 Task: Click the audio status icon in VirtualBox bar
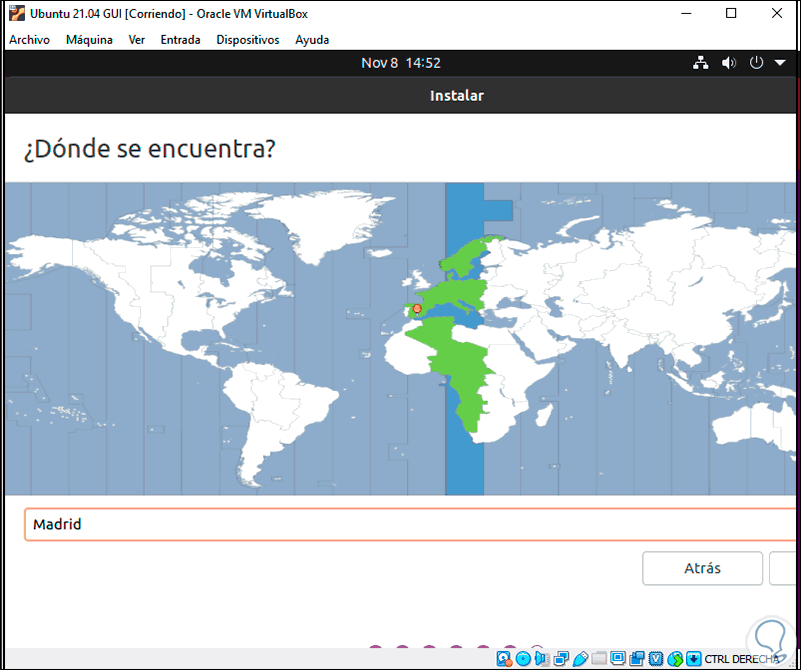[541, 659]
